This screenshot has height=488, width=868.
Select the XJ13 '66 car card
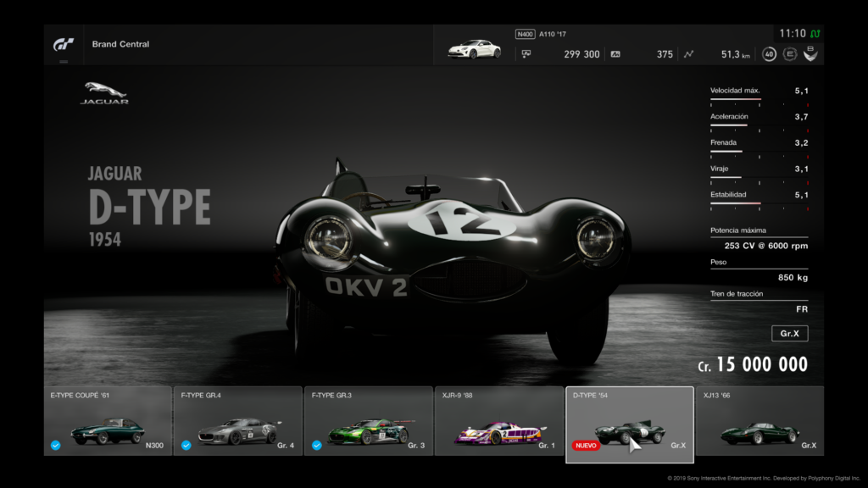pos(760,421)
